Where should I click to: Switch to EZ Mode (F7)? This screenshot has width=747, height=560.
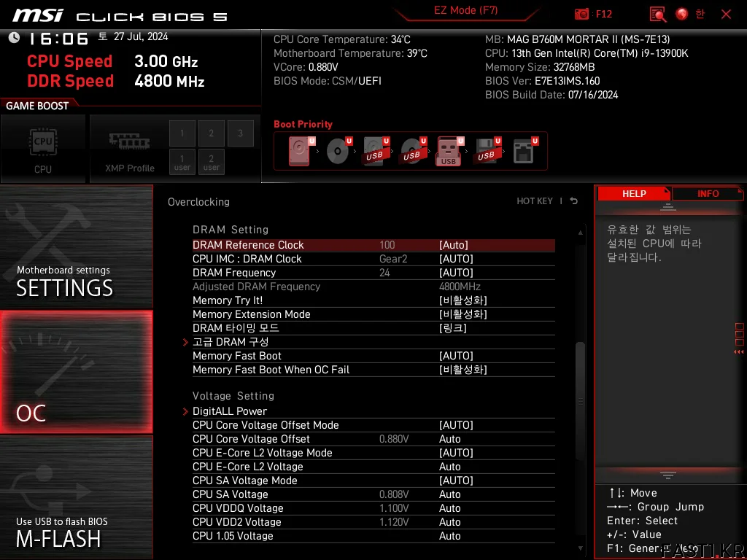(x=466, y=10)
